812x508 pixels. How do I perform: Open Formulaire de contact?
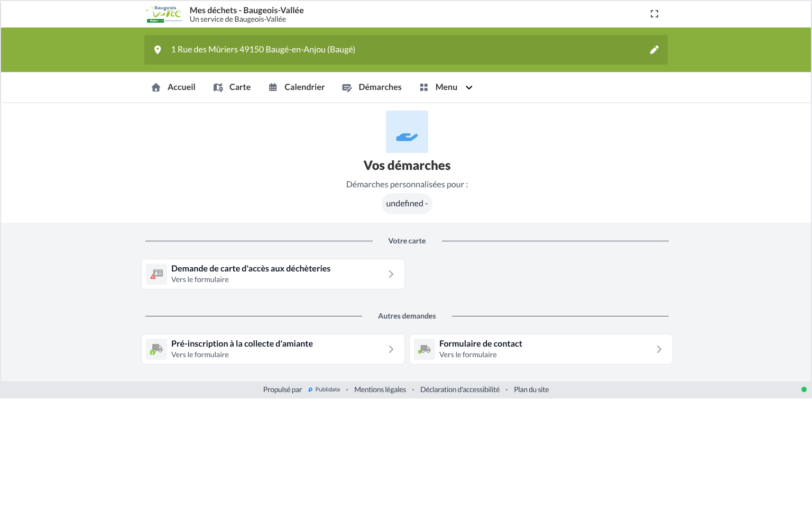[x=541, y=349]
